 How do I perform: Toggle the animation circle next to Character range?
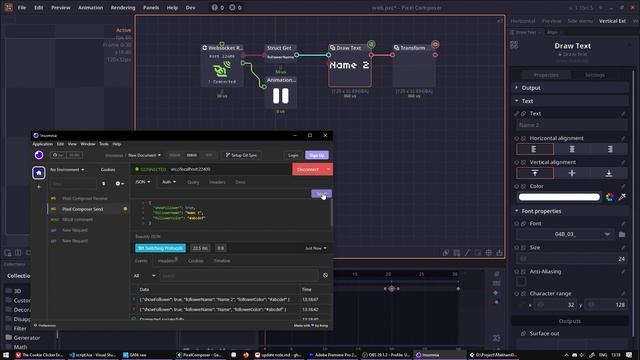coord(517,293)
